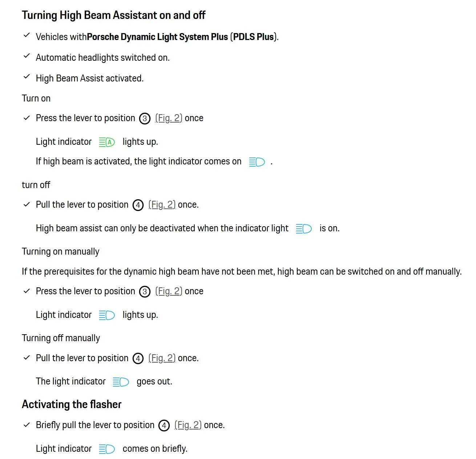Viewport: 476px width, 459px height.
Task: Click the 'Turning High Beam Assistant on and off' heading
Action: 113,15
